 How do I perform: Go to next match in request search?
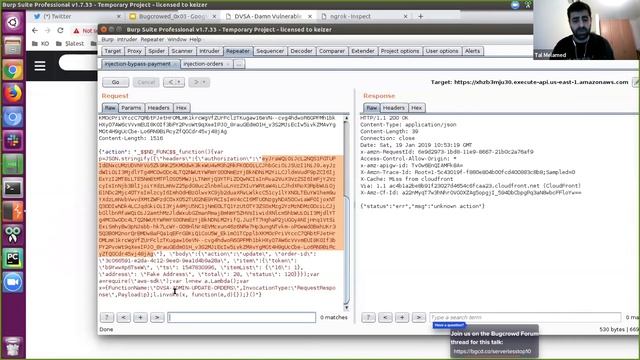pyautogui.click(x=157, y=317)
